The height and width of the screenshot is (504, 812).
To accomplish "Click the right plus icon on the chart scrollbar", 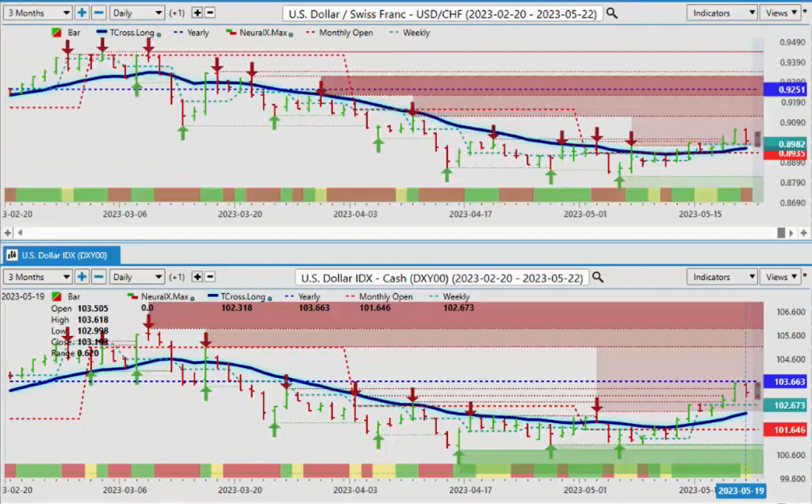I will point(804,233).
